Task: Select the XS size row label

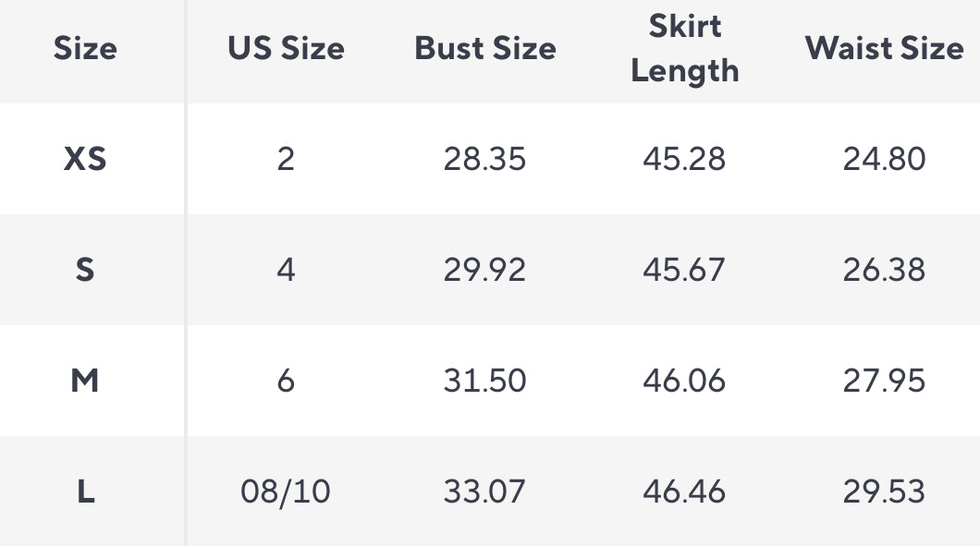Action: [x=85, y=159]
